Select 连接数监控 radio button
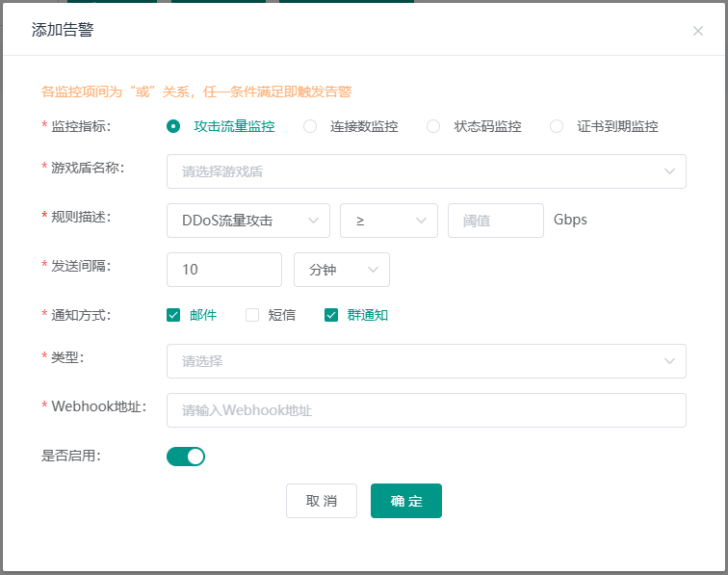728x575 pixels. pyautogui.click(x=310, y=126)
